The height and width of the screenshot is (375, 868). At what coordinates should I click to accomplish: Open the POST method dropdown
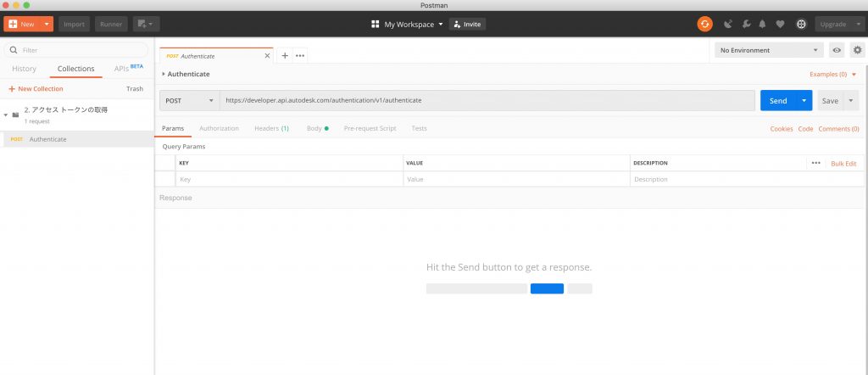coord(189,100)
